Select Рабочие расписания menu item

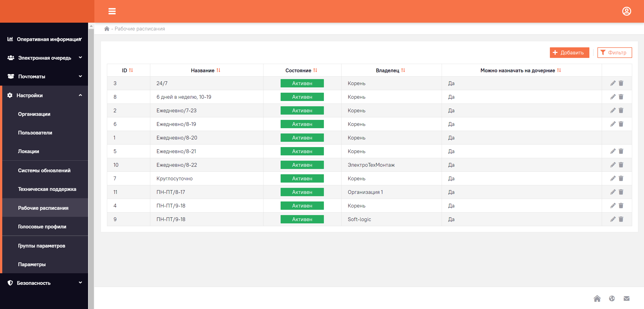click(45, 208)
